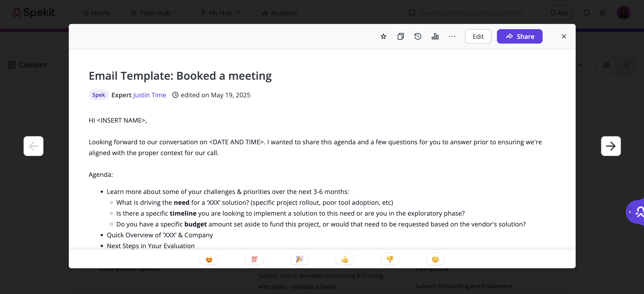Image resolution: width=644 pixels, height=294 pixels.
Task: React with the 100 emoji
Action: pyautogui.click(x=254, y=259)
